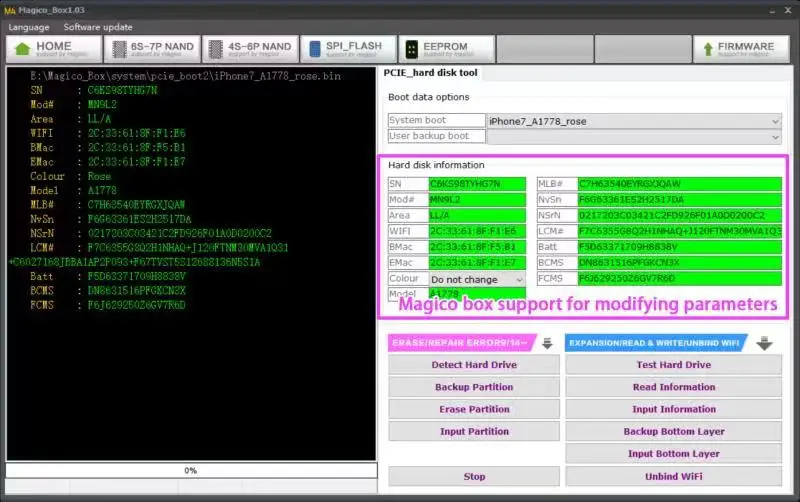Click the FIRMWARE green up-arrow icon
This screenshot has width=800, height=502.
(708, 49)
